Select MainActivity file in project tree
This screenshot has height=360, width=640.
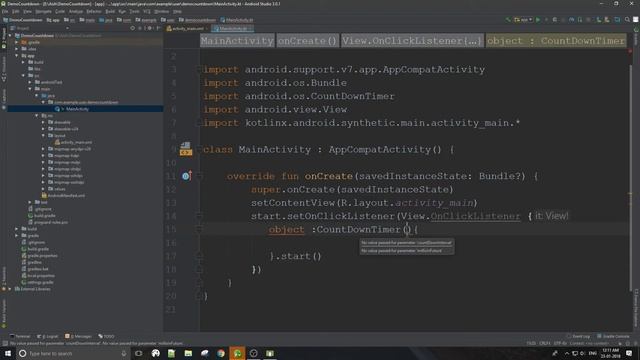(77, 109)
